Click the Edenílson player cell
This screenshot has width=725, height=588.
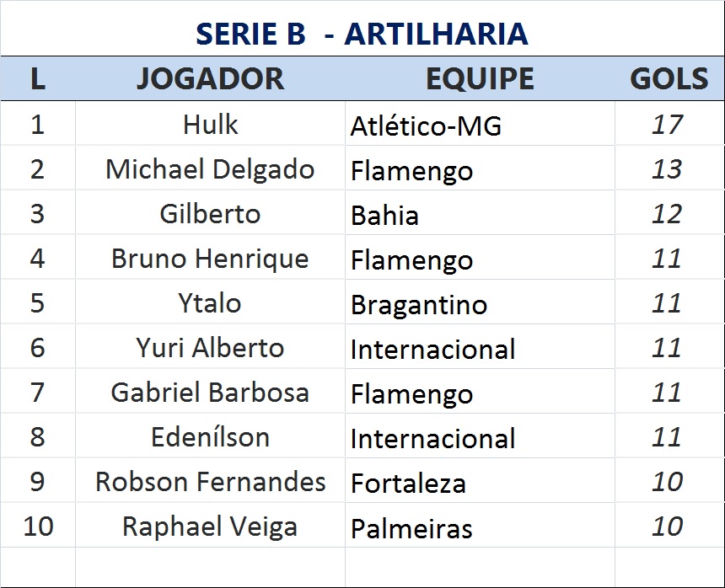pos(210,437)
